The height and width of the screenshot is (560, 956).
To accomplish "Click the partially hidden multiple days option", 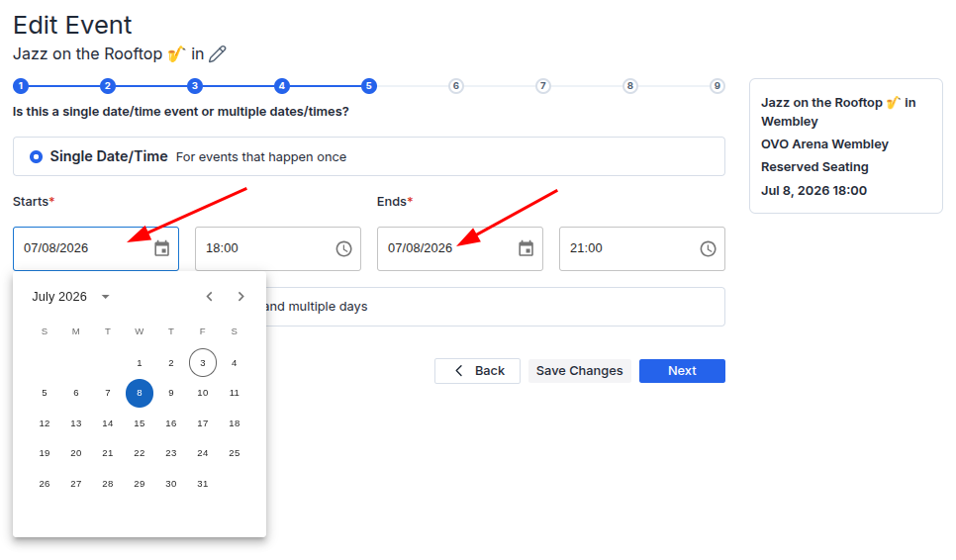I will (495, 307).
